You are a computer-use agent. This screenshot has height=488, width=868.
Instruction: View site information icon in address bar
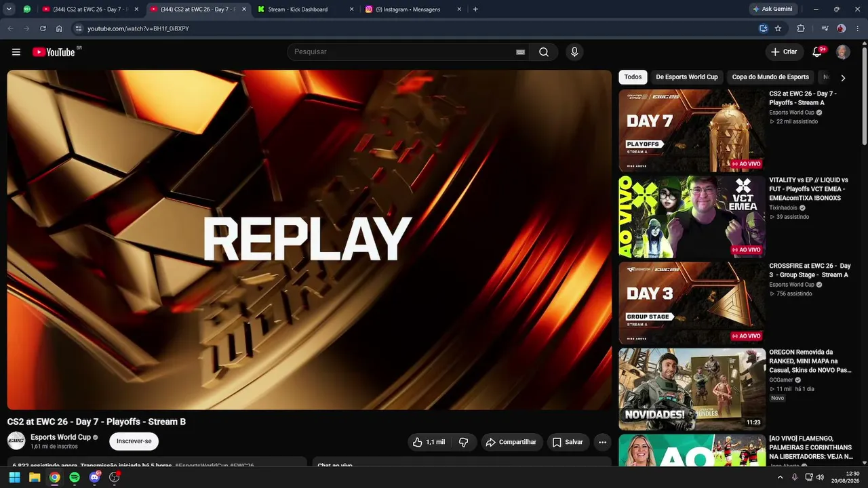(78, 28)
